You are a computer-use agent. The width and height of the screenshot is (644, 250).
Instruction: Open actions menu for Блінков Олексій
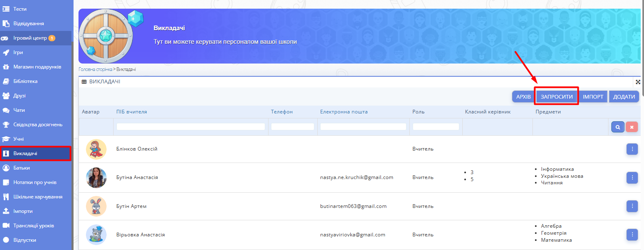(632, 149)
